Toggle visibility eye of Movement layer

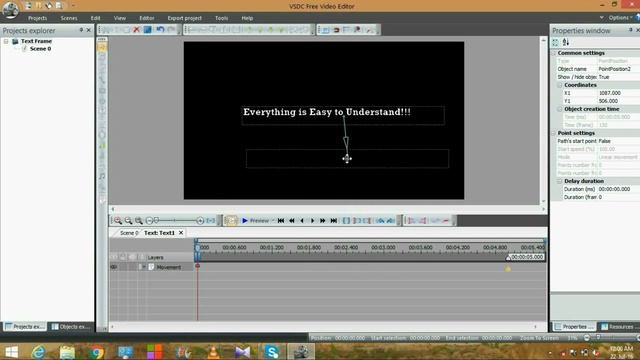point(114,267)
